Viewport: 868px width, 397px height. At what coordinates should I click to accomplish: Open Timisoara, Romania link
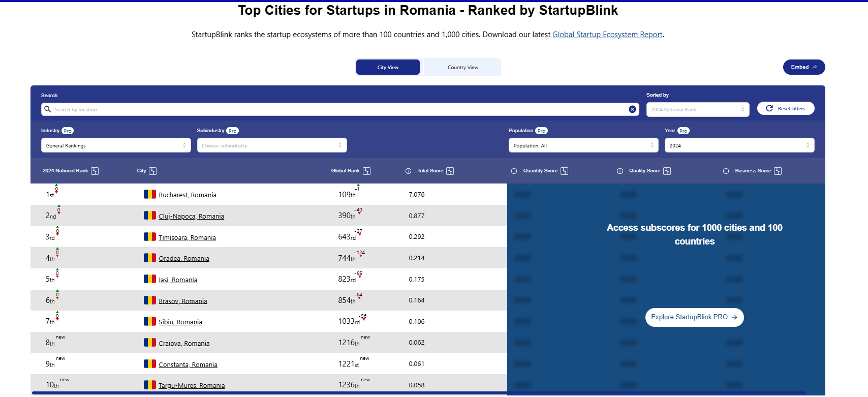(x=187, y=238)
